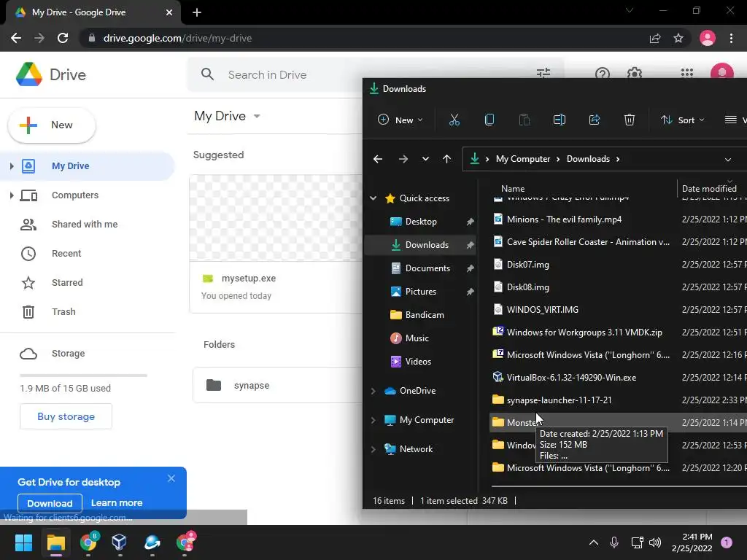
Task: Select the synapse-launcher-11-17-21 folder
Action: [559, 400]
